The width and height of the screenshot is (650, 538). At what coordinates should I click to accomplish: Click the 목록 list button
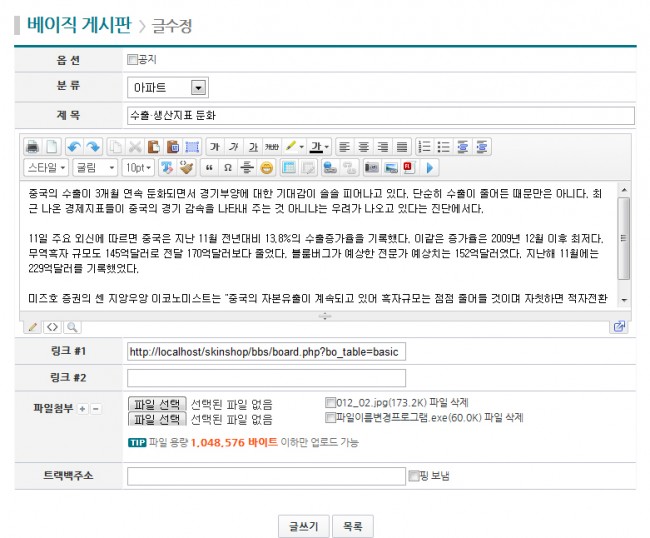352,526
